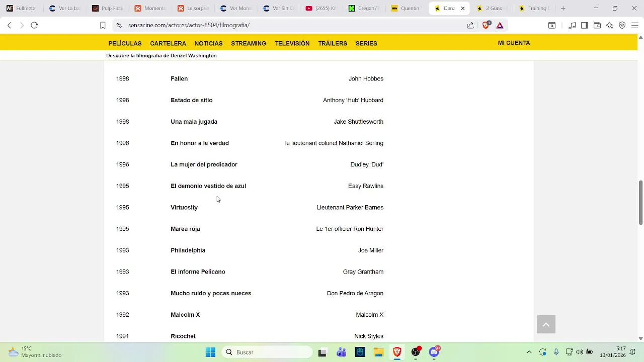Viewport: 644px width, 362px height.
Task: Close the active Denzel Washington tab
Action: pos(463,8)
